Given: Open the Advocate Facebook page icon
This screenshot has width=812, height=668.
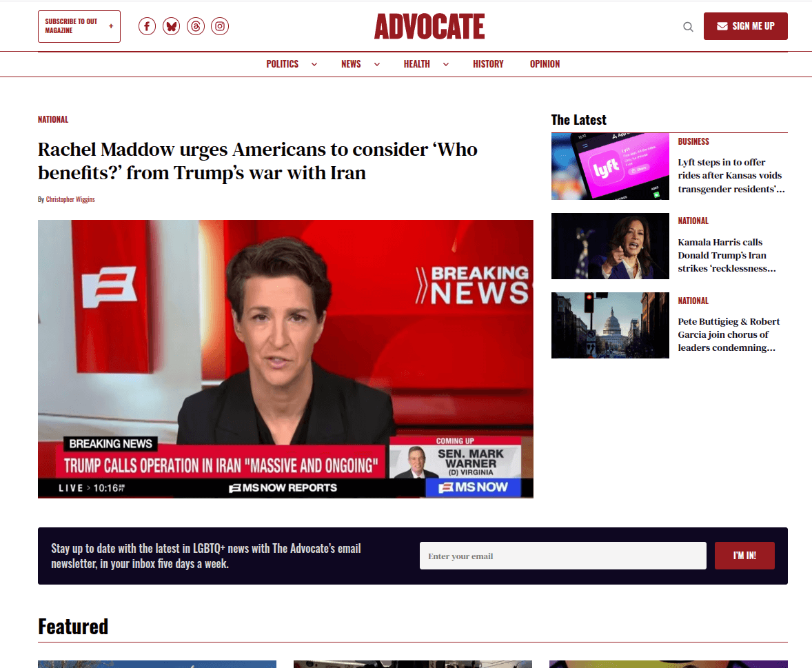Looking at the screenshot, I should tap(147, 26).
